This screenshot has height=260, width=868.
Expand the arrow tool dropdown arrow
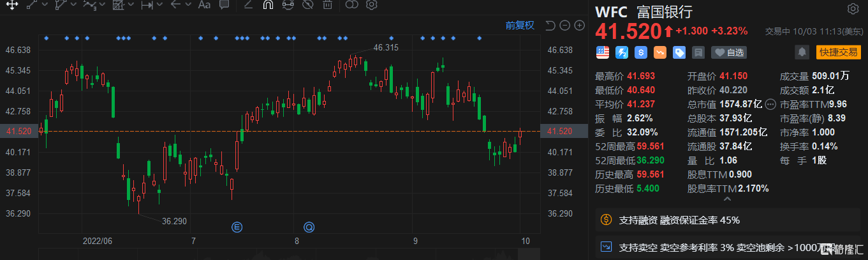coord(188,5)
